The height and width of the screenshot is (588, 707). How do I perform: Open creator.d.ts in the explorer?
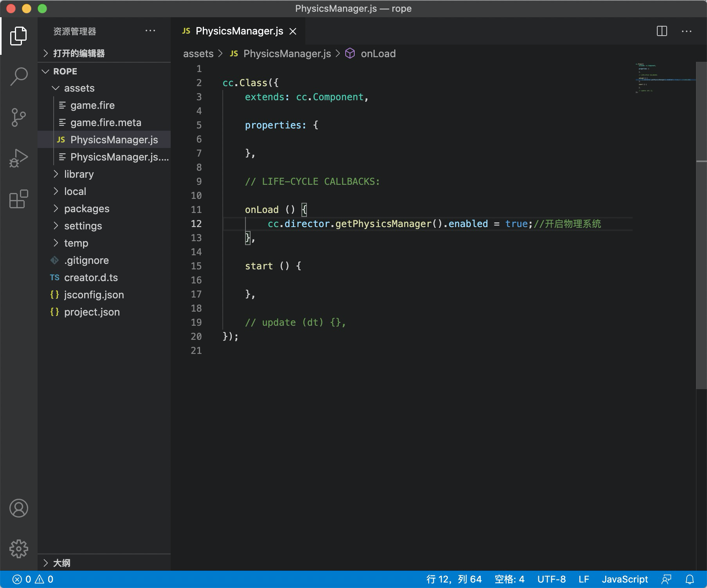(104, 278)
